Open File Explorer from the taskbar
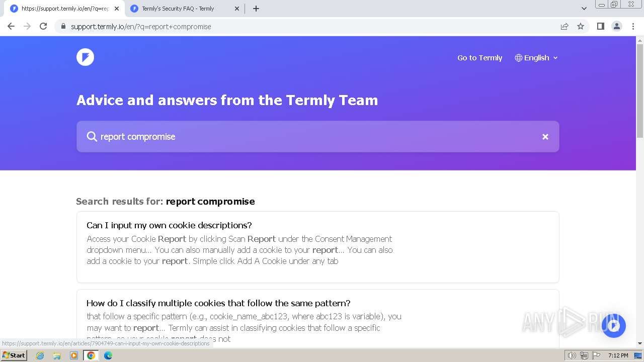Viewport: 644px width, 362px height. coord(57,355)
